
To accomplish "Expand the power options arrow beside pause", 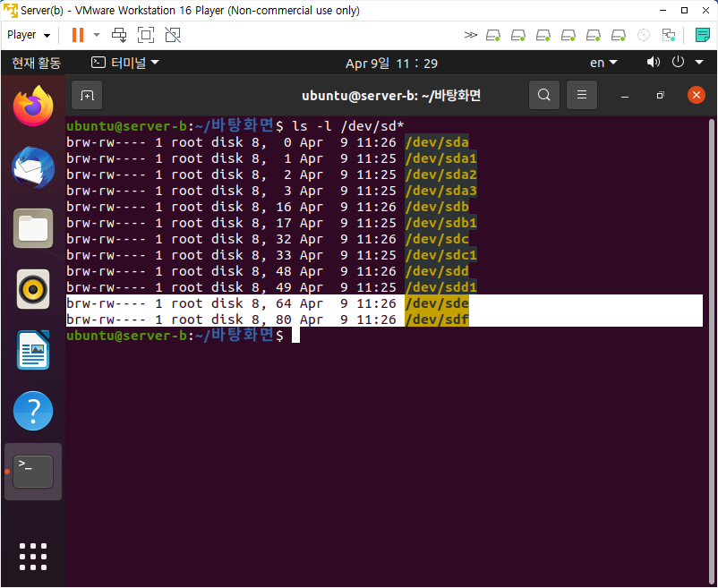I will click(96, 35).
